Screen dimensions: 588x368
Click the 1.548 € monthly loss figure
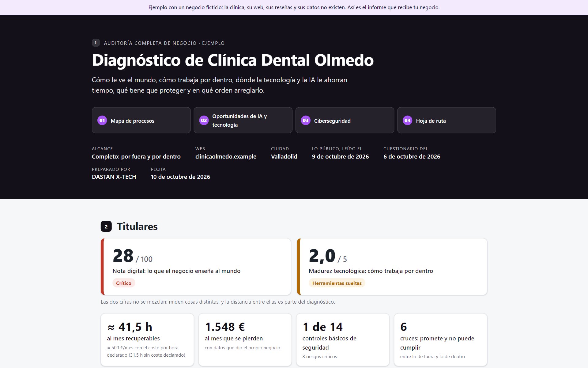[x=225, y=327]
